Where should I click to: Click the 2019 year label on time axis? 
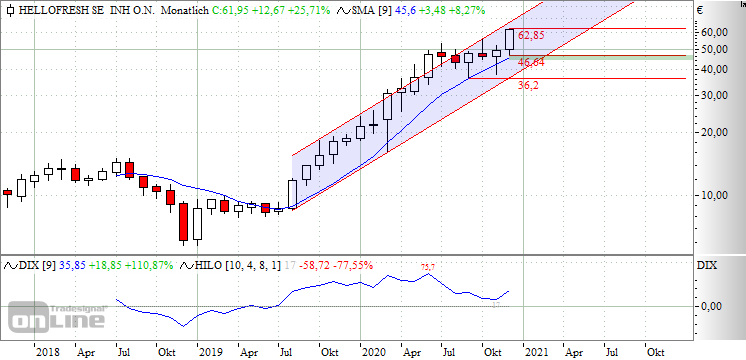click(x=211, y=353)
